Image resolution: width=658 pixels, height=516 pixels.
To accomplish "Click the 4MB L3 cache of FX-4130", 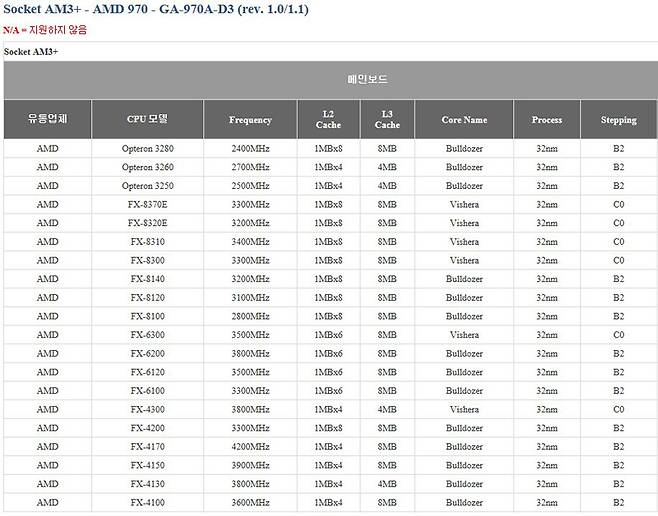I will click(387, 484).
